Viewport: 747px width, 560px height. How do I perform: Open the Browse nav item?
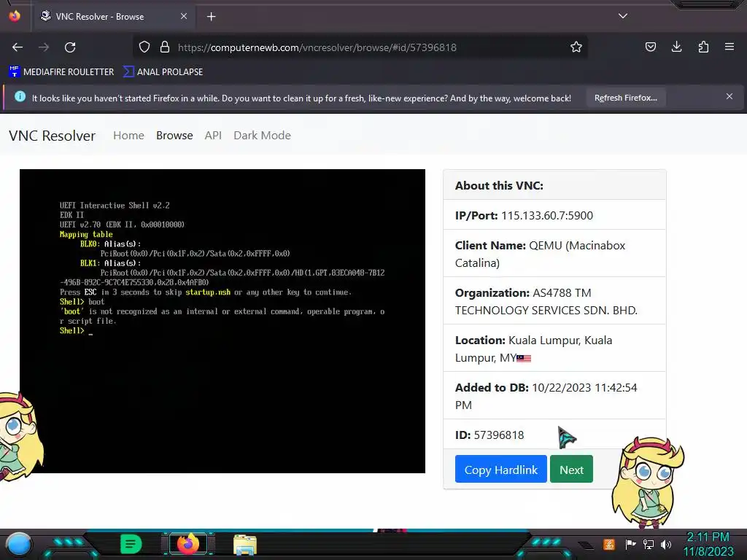coord(174,136)
